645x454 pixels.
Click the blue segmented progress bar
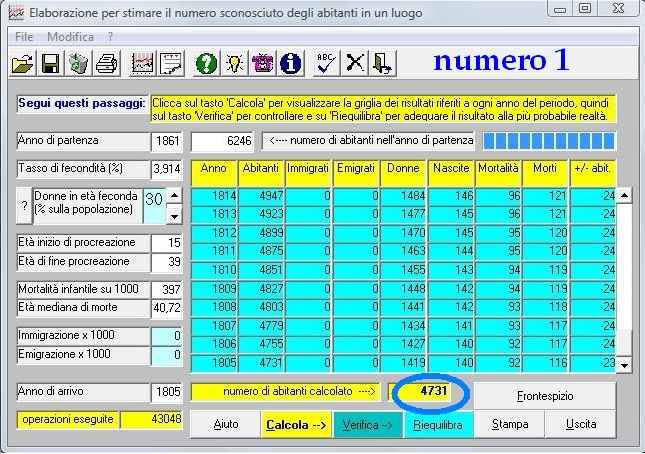(x=549, y=141)
